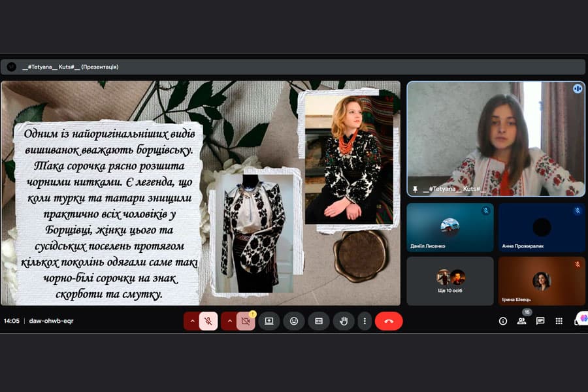Viewport: 588px width, 392px height.
Task: Click meeting code daw-ohwb-eqr
Action: click(52, 321)
